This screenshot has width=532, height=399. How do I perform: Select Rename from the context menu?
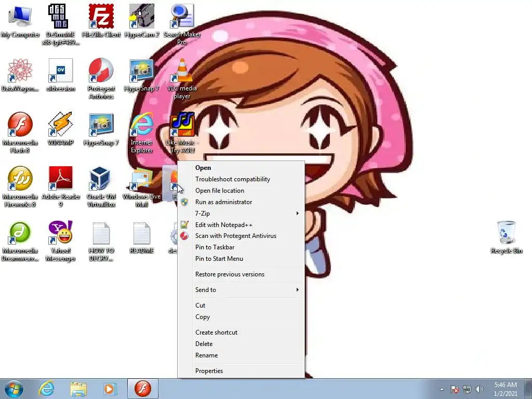click(x=241, y=355)
